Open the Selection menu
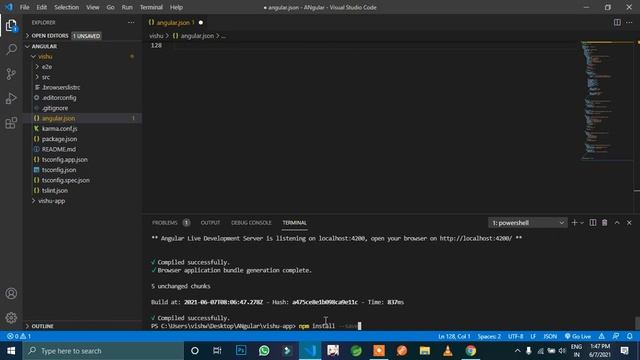 click(x=67, y=7)
